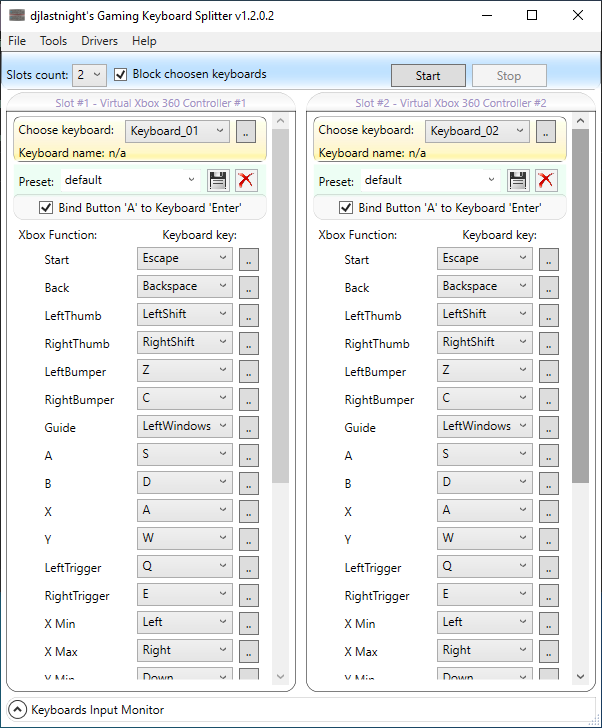Open Slot #2 RightThumb key RightShift dropdown
Viewport: 602px width, 728px height.
point(485,343)
